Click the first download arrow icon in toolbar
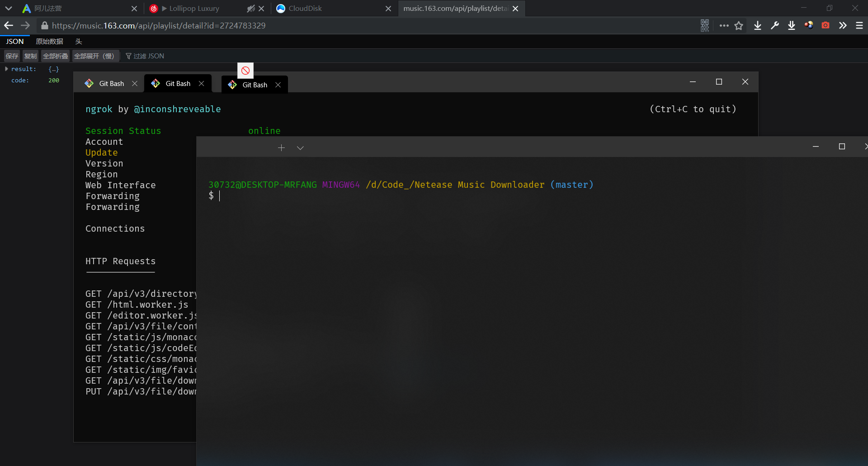Screen dimensions: 868x466 pos(757,25)
